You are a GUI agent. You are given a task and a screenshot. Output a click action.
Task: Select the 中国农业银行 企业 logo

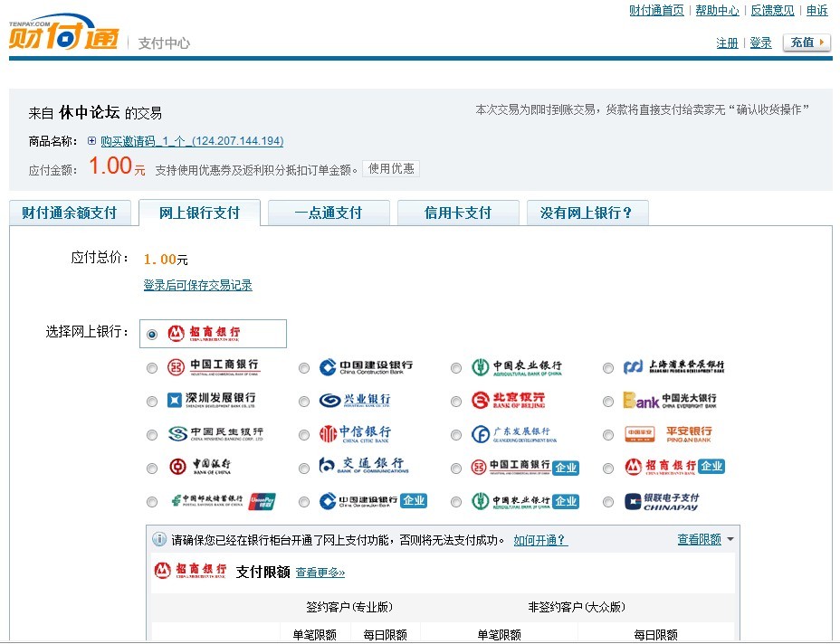tap(525, 501)
